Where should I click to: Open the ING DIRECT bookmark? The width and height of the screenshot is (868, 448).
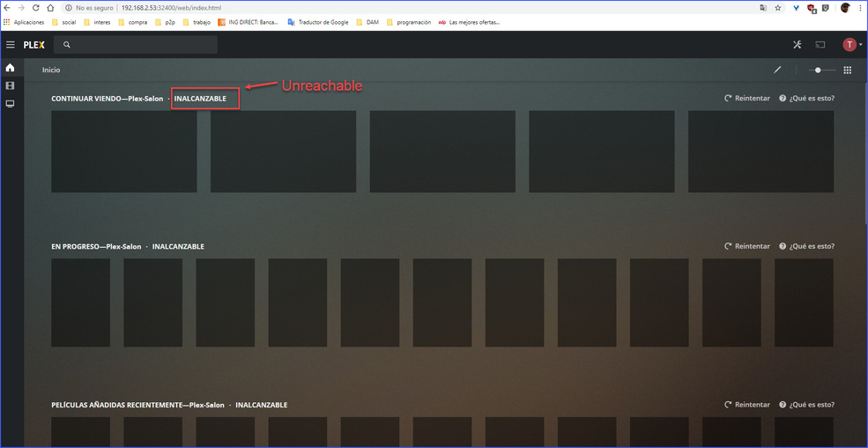pos(249,22)
